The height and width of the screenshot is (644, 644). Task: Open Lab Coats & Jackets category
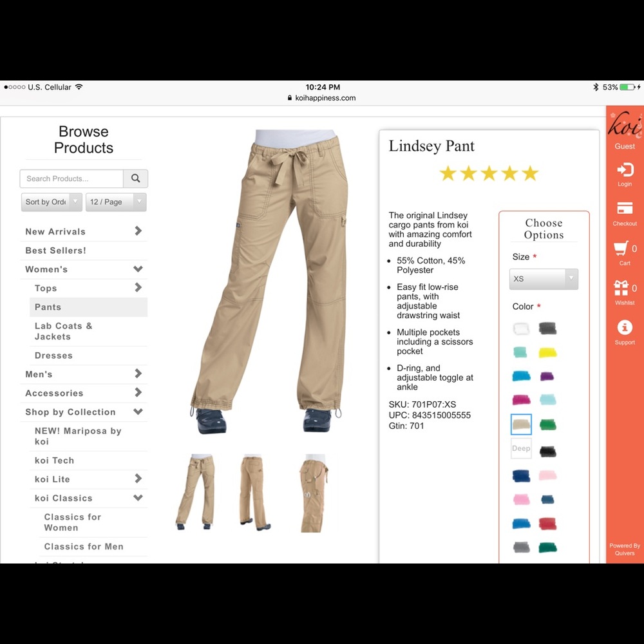pyautogui.click(x=64, y=331)
